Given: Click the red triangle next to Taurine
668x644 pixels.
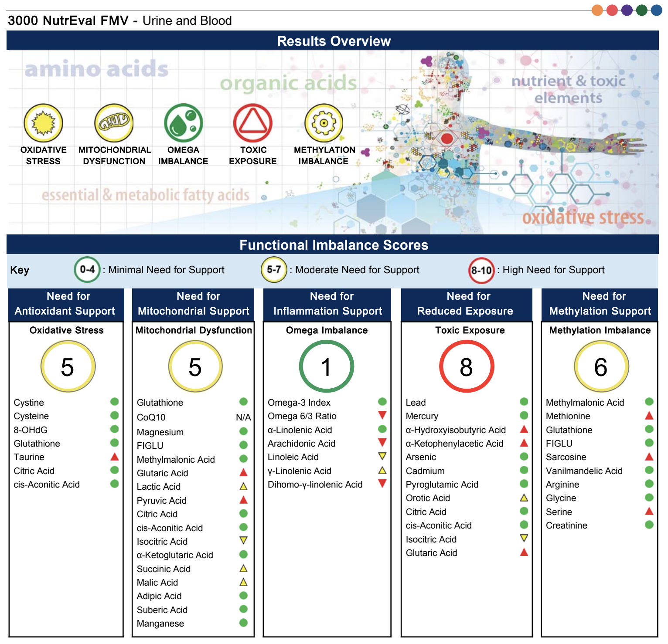Looking at the screenshot, I should pos(115,457).
